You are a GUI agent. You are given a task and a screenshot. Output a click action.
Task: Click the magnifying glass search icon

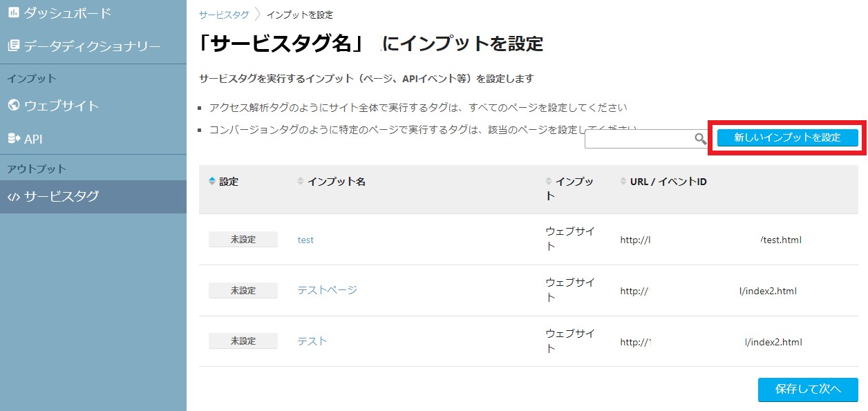700,139
